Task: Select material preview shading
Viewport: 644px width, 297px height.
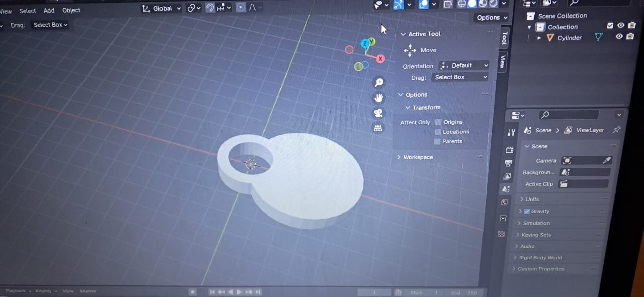Action: (482, 4)
